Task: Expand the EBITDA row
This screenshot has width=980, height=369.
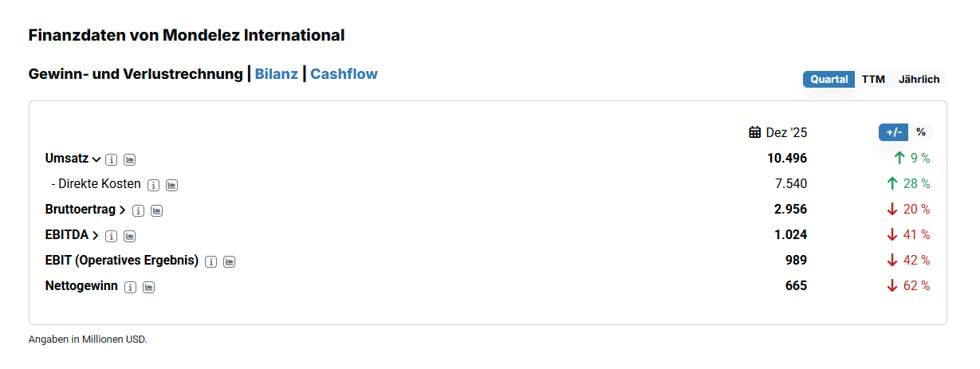Action: [x=96, y=236]
